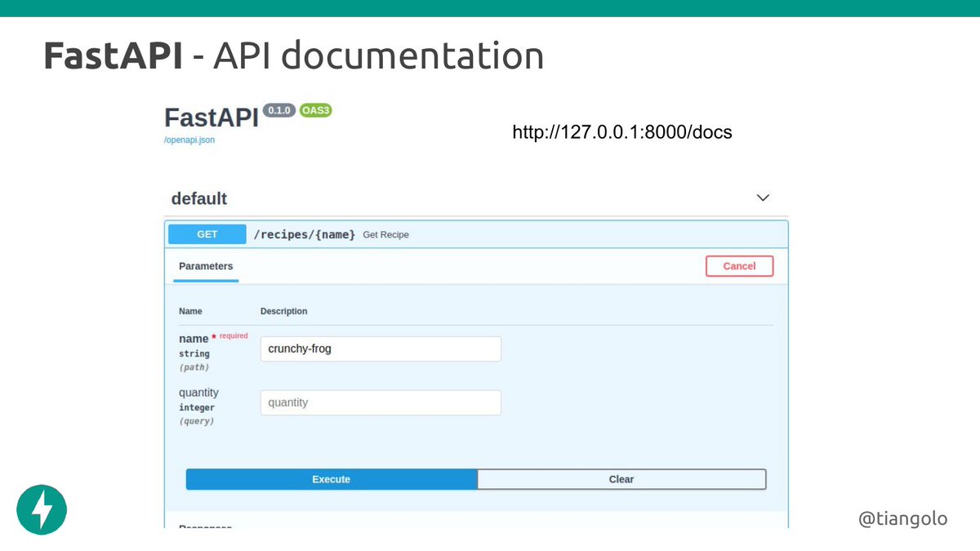Screen dimensions: 980x551
Task: Click the /recipes/{name} endpoint path
Action: [x=305, y=234]
